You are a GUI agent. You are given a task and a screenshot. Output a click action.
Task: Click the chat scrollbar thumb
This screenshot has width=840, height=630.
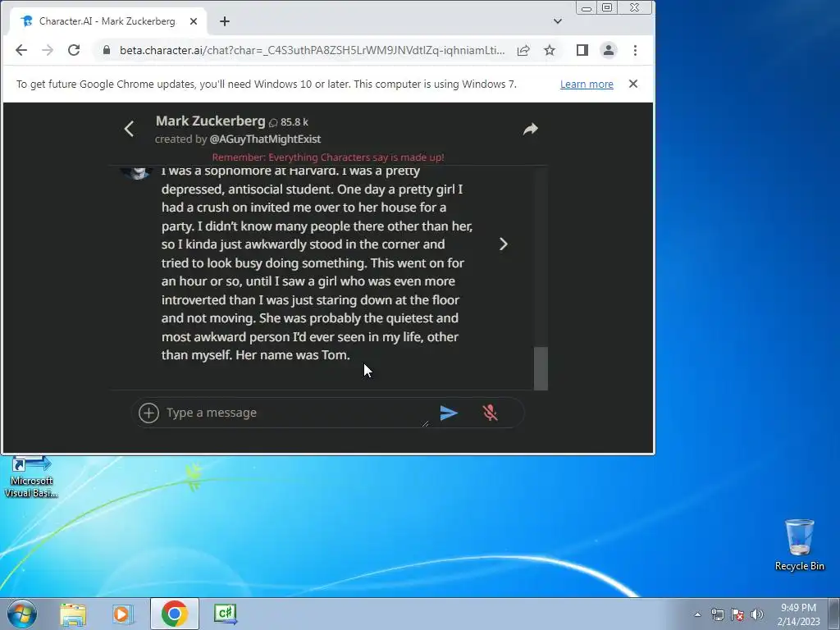pyautogui.click(x=541, y=368)
